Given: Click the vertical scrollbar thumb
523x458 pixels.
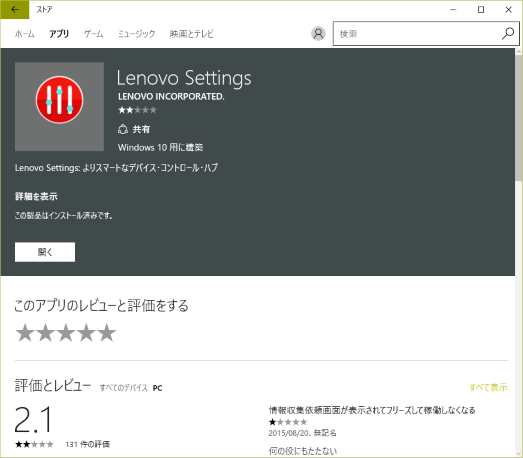Looking at the screenshot, I should (519, 118).
